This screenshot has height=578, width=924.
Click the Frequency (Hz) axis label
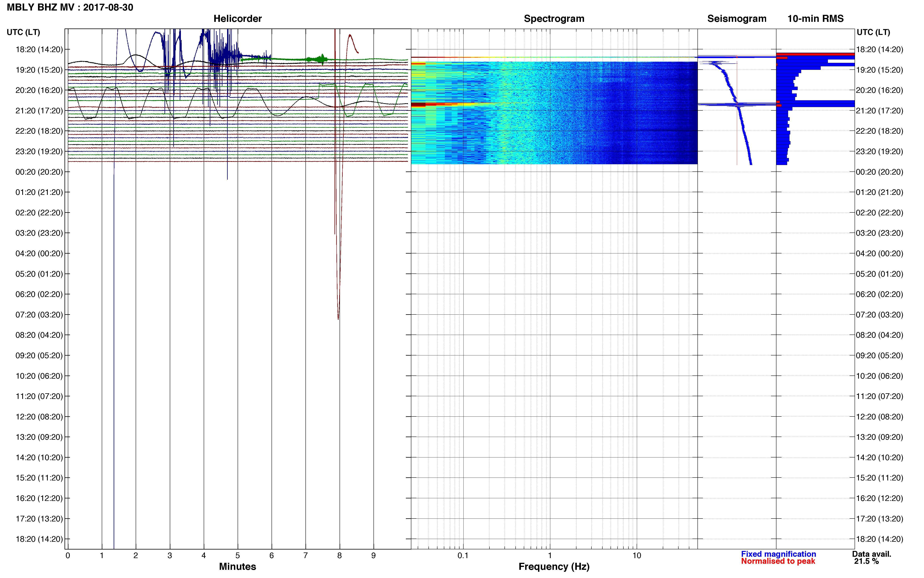pos(554,566)
